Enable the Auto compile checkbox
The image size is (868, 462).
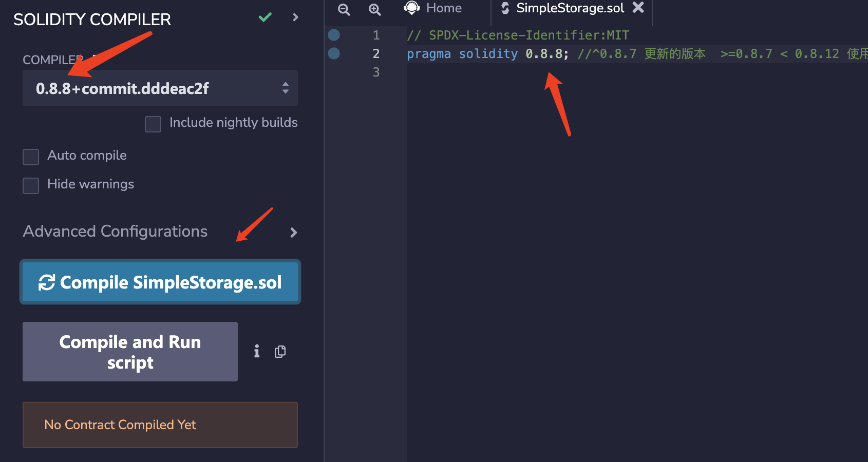[x=31, y=157]
